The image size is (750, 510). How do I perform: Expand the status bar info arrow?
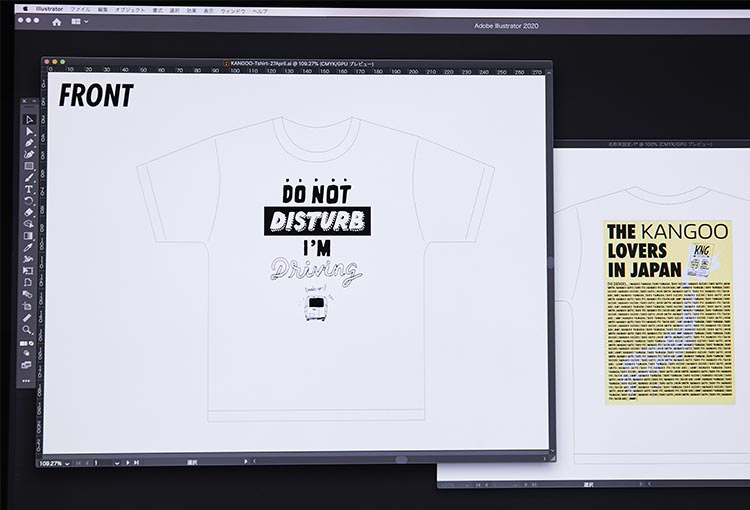coord(246,462)
